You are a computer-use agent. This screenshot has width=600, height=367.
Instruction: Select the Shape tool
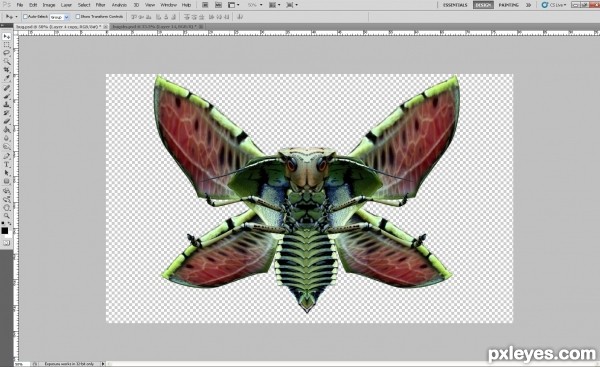(x=7, y=181)
